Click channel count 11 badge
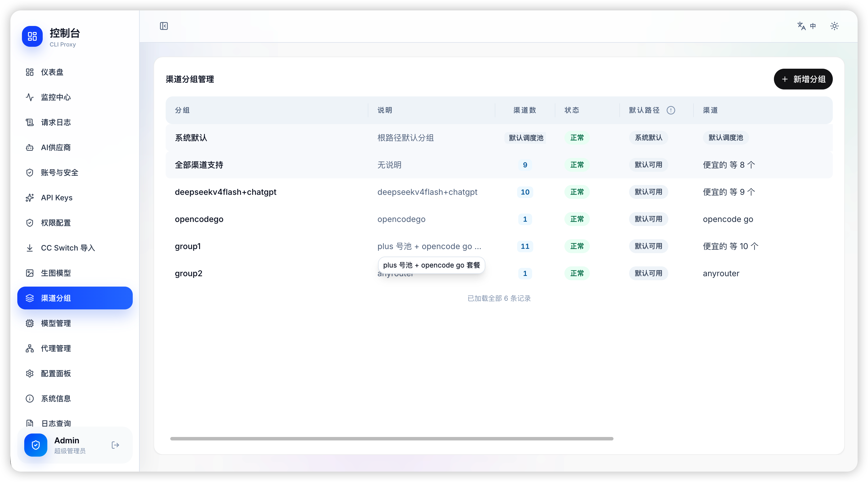Viewport: 868px width, 482px height. 525,246
